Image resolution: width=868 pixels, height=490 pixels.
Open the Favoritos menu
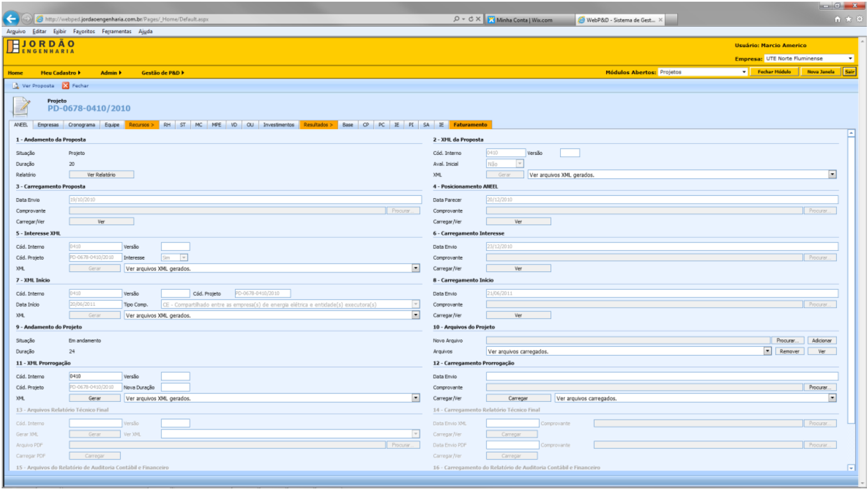click(x=84, y=32)
